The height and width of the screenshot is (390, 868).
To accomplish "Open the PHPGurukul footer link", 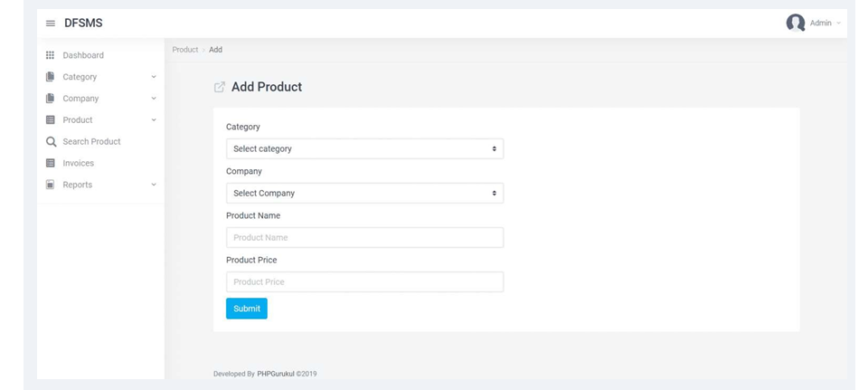I will (276, 374).
